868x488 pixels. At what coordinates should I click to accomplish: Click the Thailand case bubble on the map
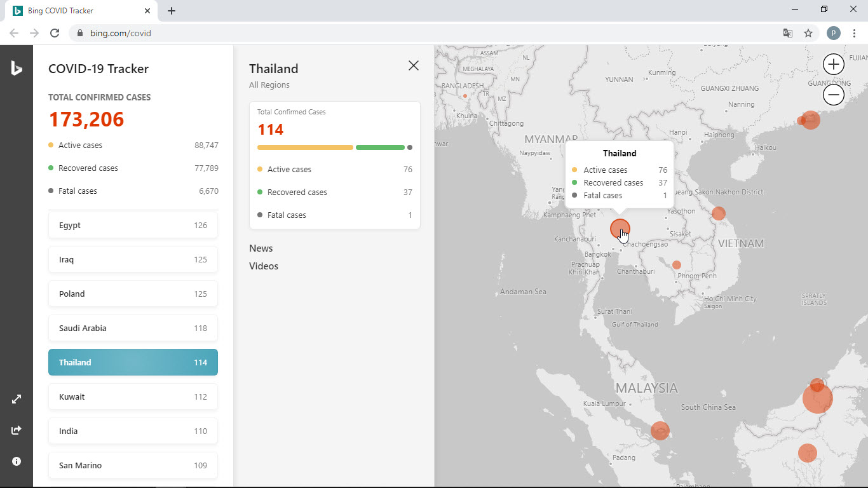[620, 229]
